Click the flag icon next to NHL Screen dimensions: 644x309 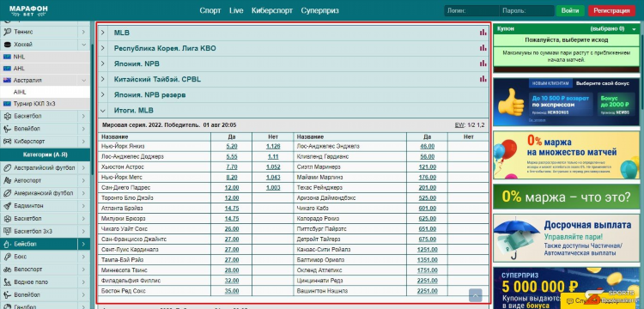coord(7,57)
